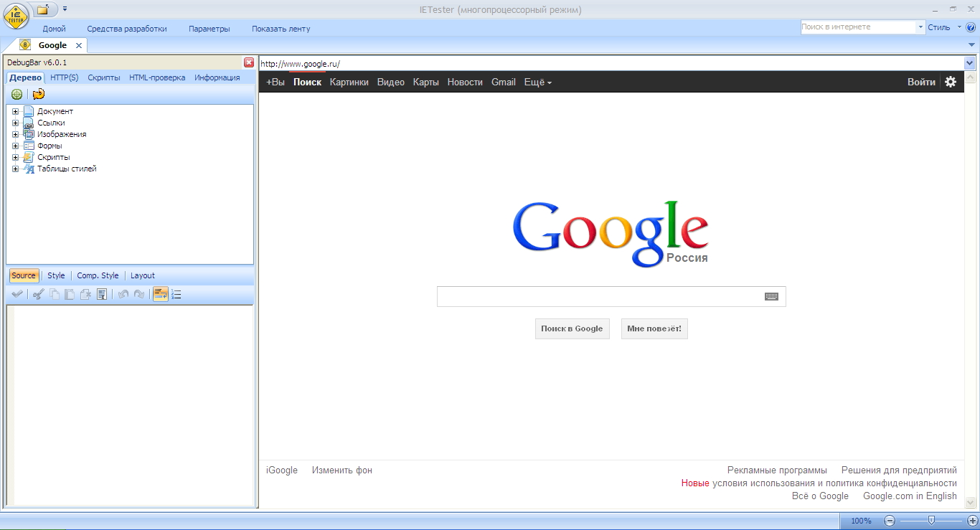Open the Средства разработки ribbon tab
Screen dimensions: 980x530
[x=127, y=29]
